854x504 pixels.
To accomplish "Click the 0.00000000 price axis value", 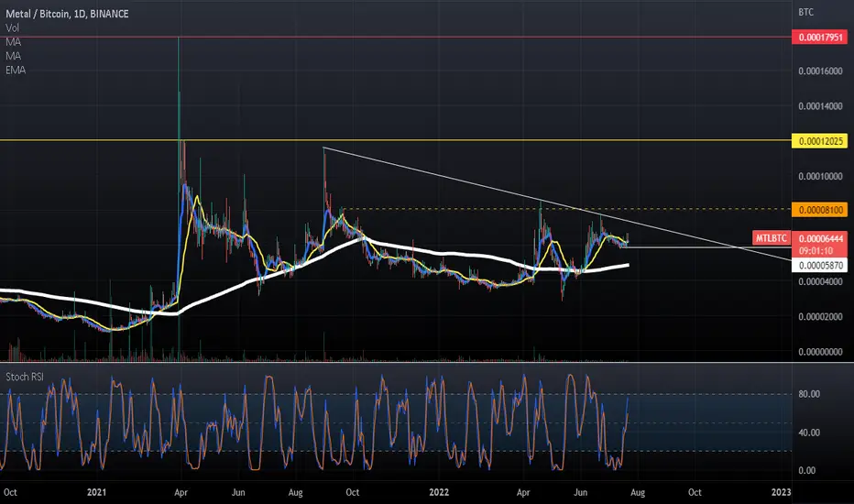I will (x=820, y=352).
